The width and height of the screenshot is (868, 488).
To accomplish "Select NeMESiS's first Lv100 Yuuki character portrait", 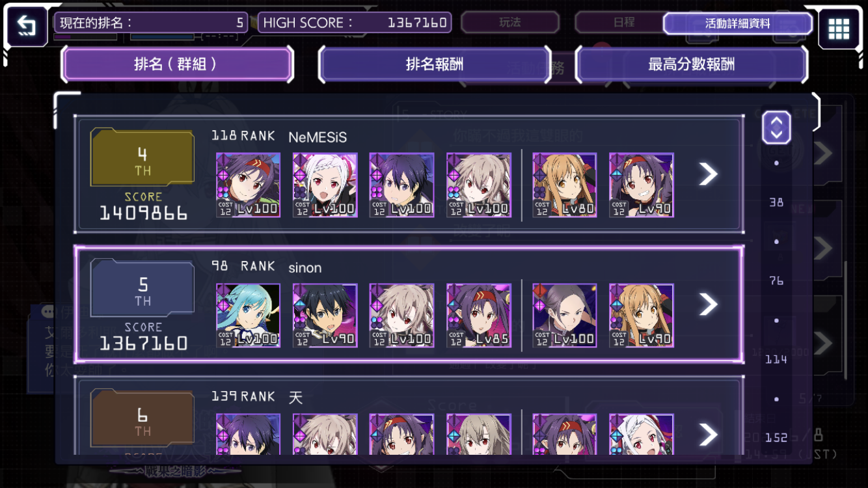I will coord(249,185).
